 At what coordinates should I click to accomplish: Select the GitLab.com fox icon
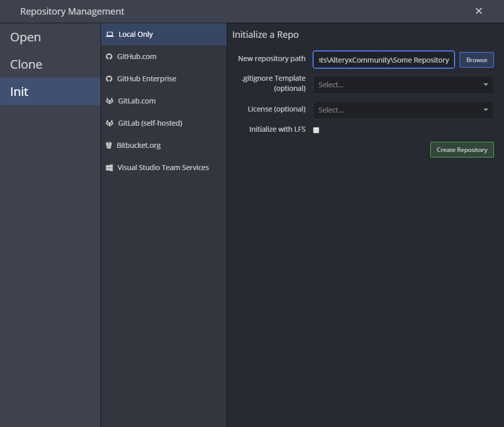(x=109, y=101)
